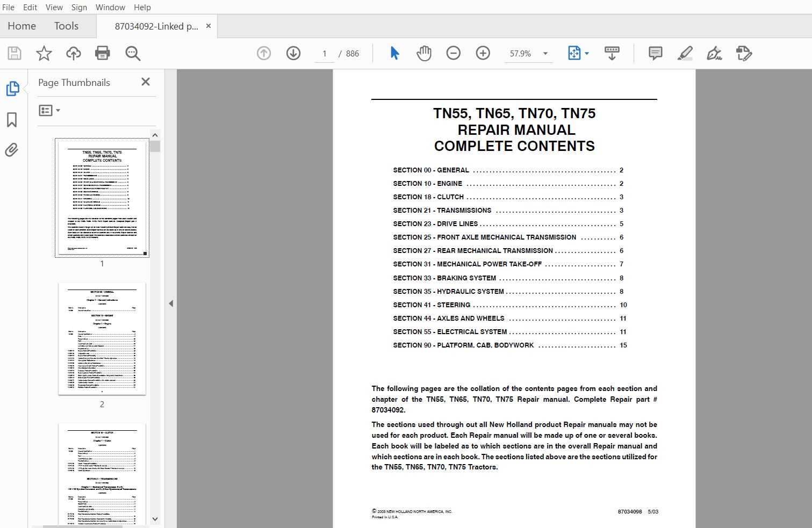Click the 886 total pages label

(x=353, y=53)
